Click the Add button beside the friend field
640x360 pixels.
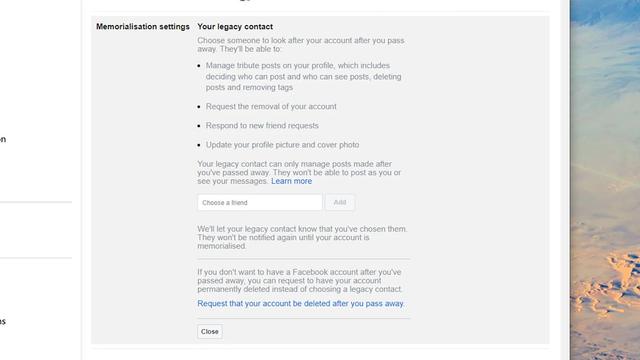click(x=340, y=202)
